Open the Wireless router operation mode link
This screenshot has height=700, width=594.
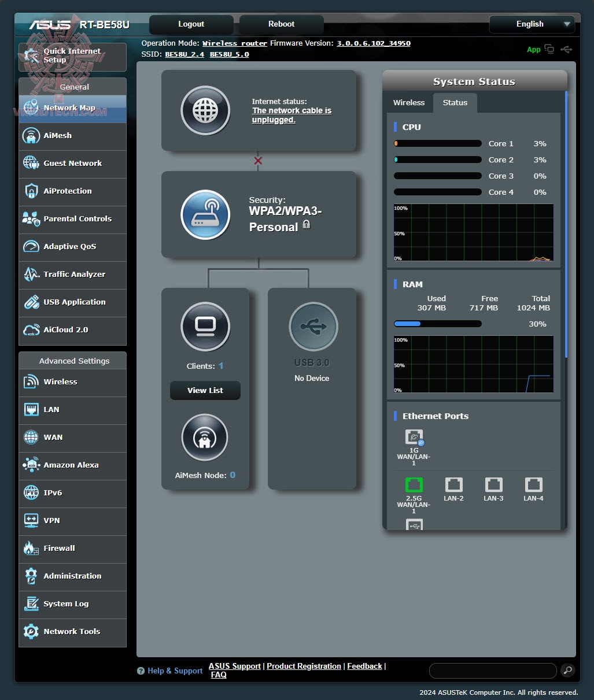click(x=235, y=43)
